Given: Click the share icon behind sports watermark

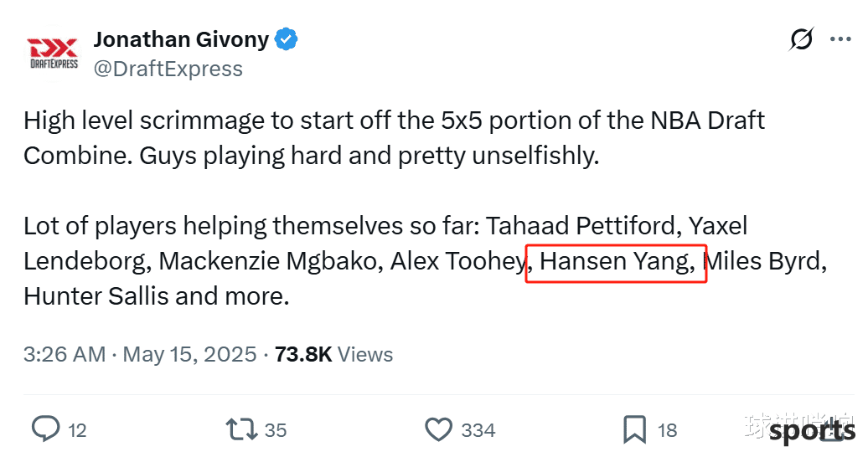Looking at the screenshot, I should pos(830,430).
